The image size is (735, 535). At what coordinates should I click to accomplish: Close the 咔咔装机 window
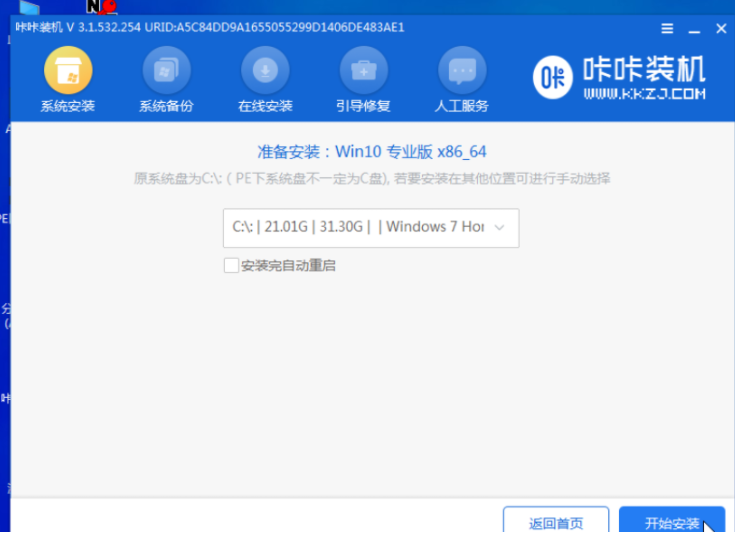point(721,29)
